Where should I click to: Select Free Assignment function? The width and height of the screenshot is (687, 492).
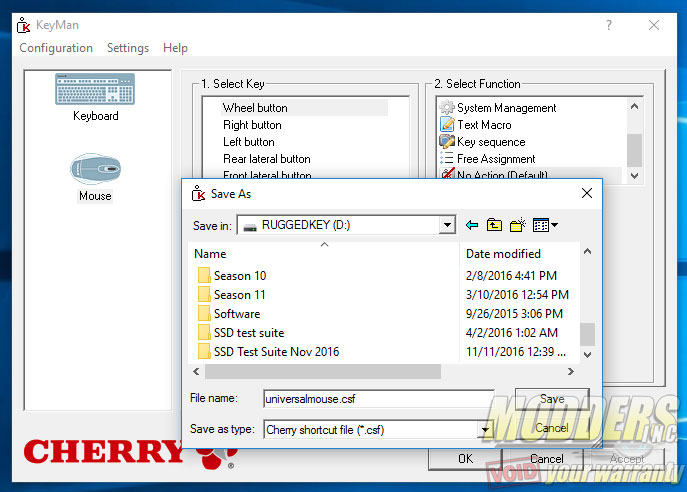(x=496, y=159)
